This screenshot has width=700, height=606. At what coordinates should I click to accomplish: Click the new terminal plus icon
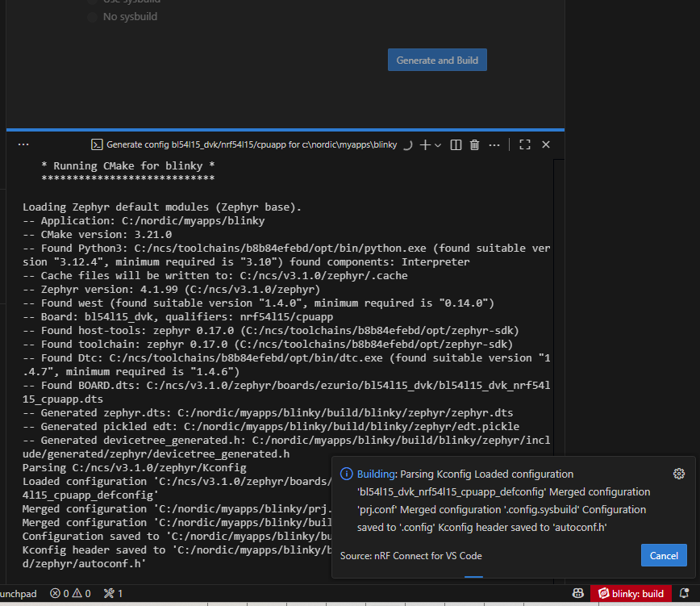coord(425,144)
